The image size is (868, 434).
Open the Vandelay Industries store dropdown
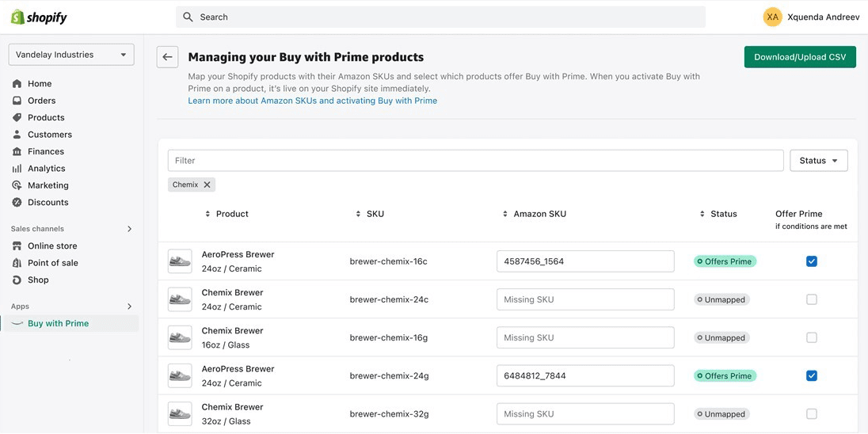tap(71, 55)
